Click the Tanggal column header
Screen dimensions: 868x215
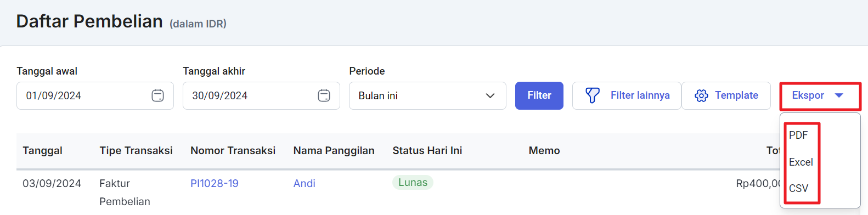coord(42,150)
